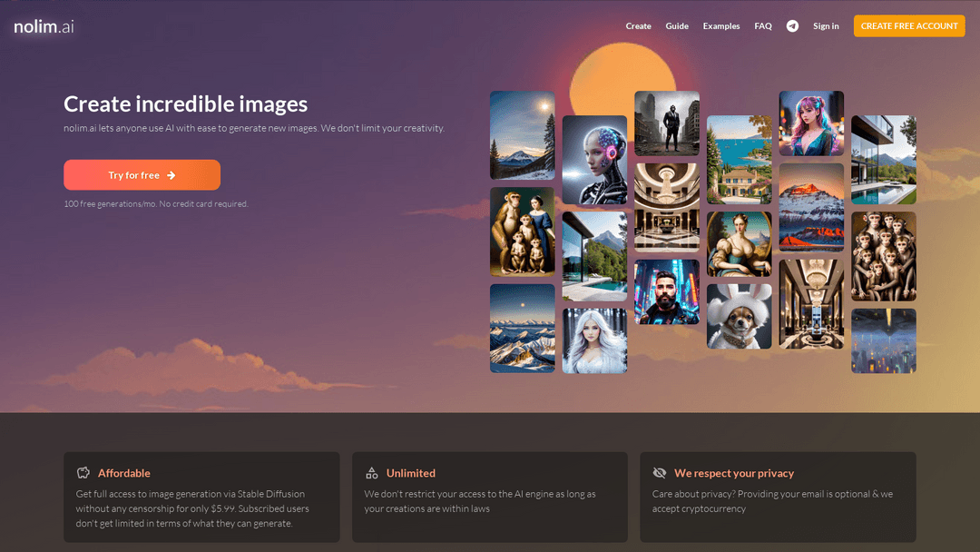Open the dog in bunny hat image

click(739, 316)
